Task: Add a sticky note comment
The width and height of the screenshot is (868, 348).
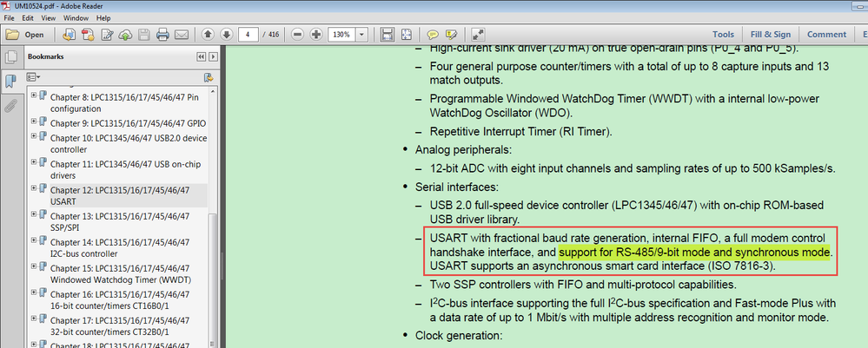Action: (x=433, y=35)
